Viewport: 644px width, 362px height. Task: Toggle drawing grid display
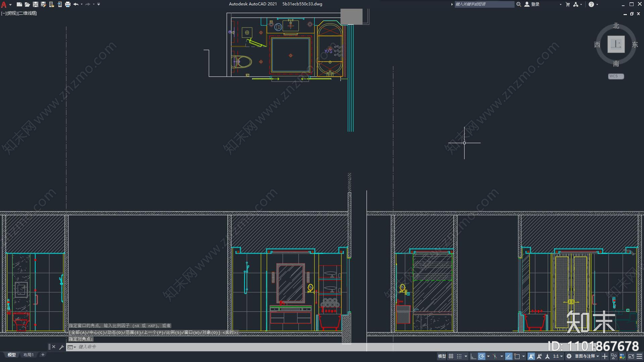tap(451, 356)
